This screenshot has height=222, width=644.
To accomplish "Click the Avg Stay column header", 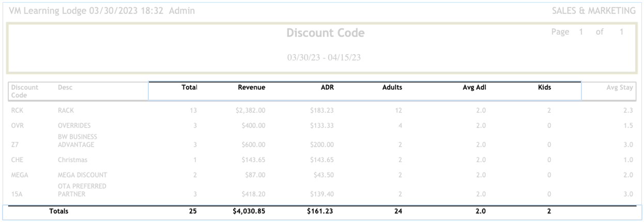I will click(619, 88).
